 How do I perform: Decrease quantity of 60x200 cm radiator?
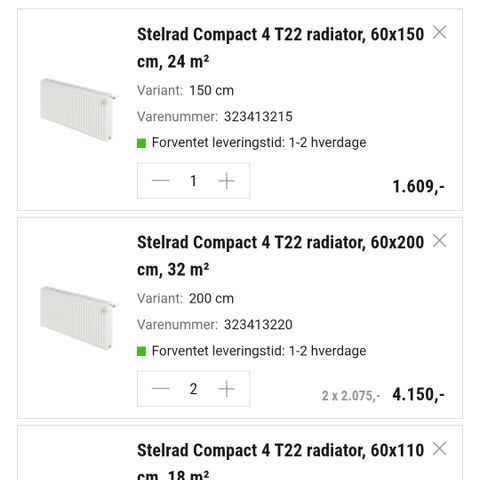tap(161, 389)
